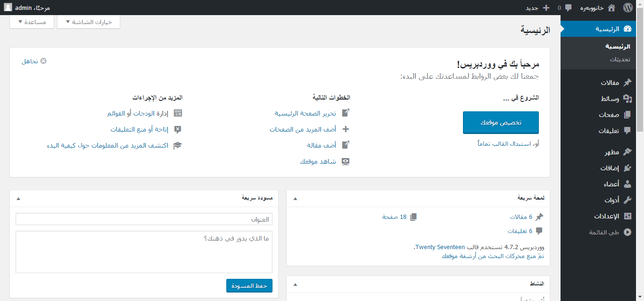Open the الإعدادات settings menu
Image resolution: width=644 pixels, height=301 pixels.
coord(606,216)
